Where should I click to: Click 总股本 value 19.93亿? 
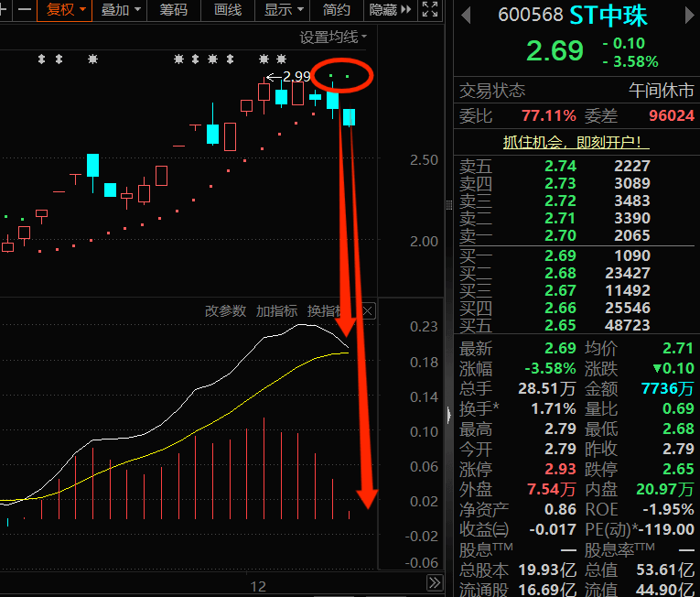pyautogui.click(x=547, y=570)
